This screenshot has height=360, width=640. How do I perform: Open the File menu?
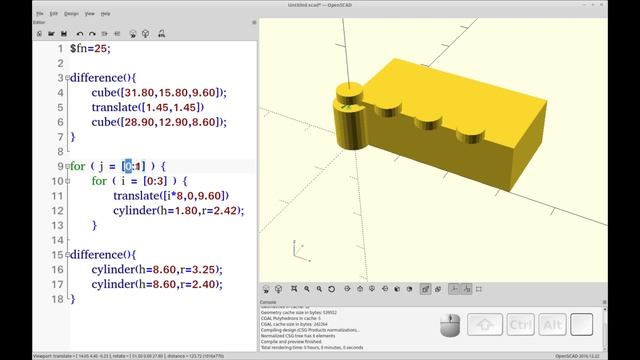(40, 13)
